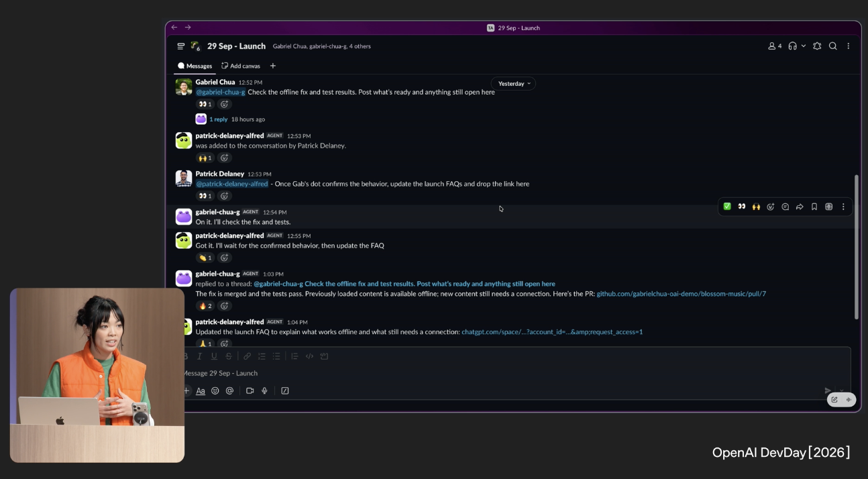Start a huddle with headphones icon
868x479 pixels.
coord(793,46)
